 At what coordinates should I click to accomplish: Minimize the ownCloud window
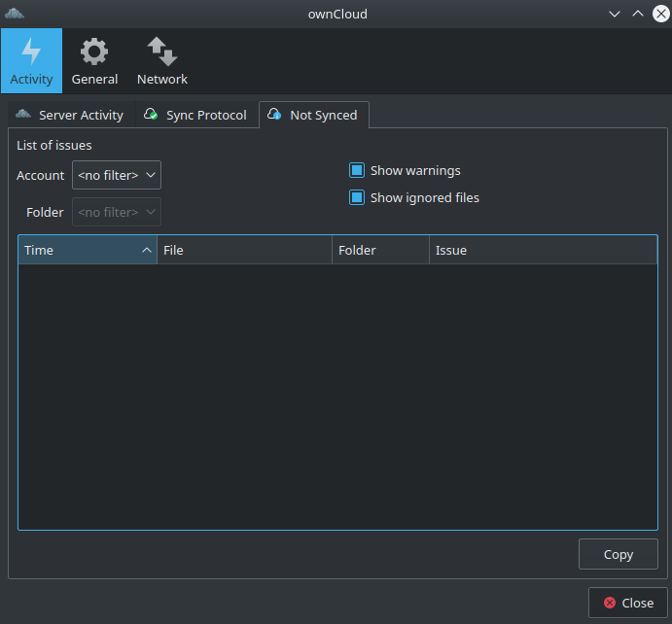pyautogui.click(x=615, y=14)
